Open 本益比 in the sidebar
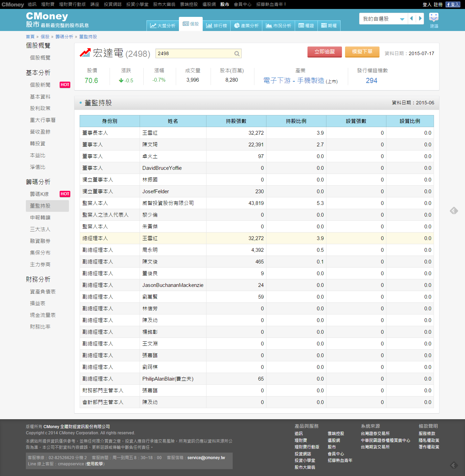 (38, 155)
